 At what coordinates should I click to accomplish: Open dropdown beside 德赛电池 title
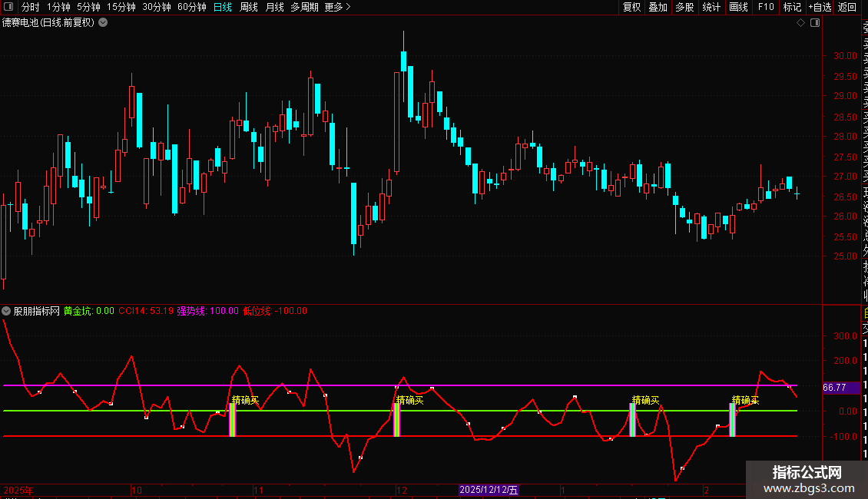103,23
